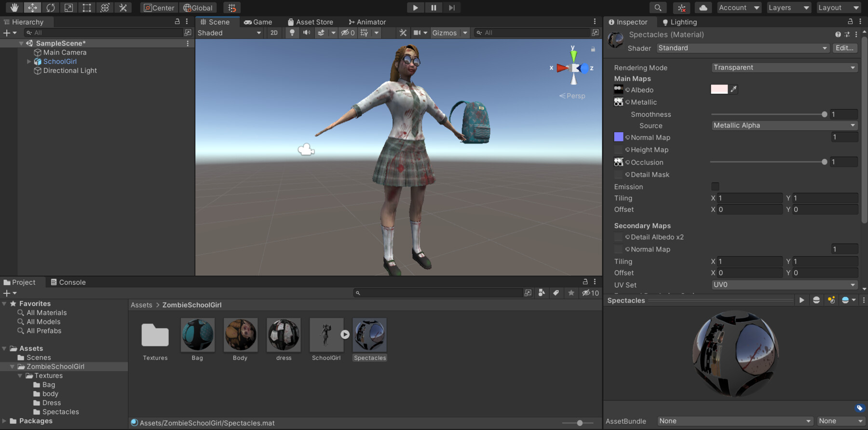Screen dimensions: 868x430
Task: Change preview mesh shape icon
Action: pos(816,300)
